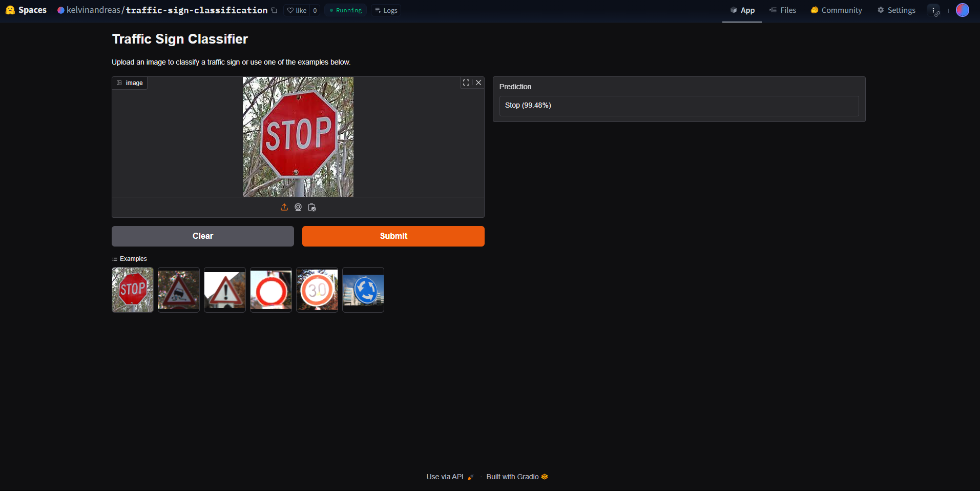The width and height of the screenshot is (980, 491).
Task: Pick the blue roundabout sign example
Action: 363,290
